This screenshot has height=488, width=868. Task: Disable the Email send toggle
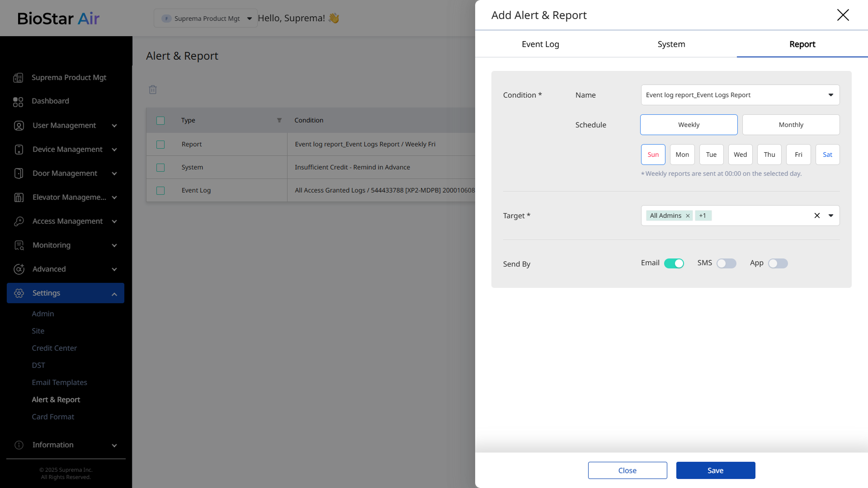[674, 263]
